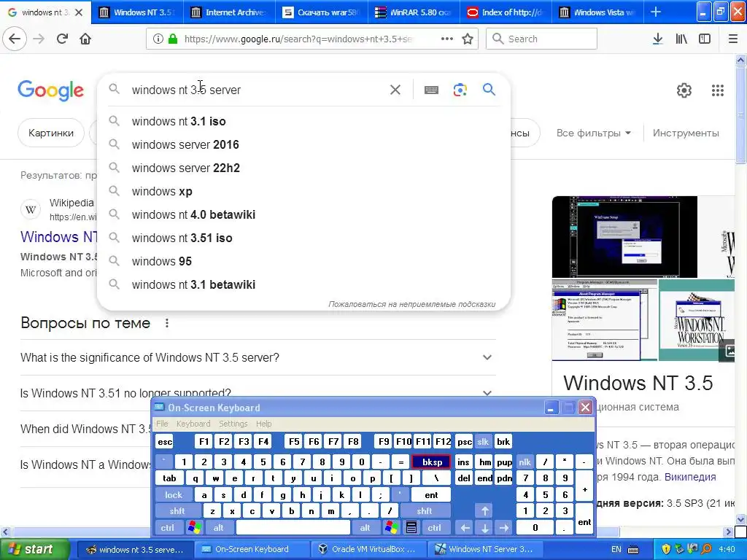Viewport: 747px width, 560px height.
Task: Toggle the lock key on On-Screen Keyboard
Action: tap(174, 495)
